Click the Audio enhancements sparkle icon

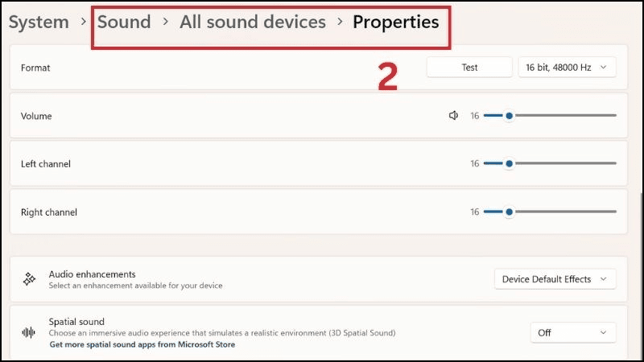point(29,279)
